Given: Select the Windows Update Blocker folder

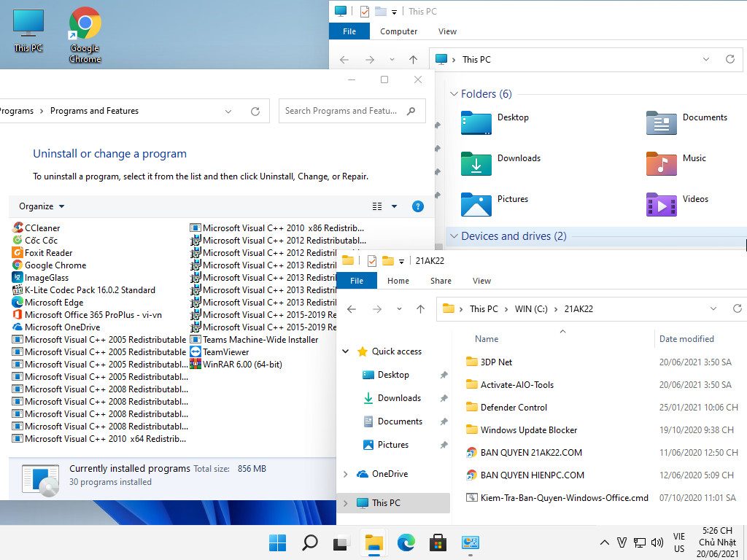Looking at the screenshot, I should tap(521, 430).
